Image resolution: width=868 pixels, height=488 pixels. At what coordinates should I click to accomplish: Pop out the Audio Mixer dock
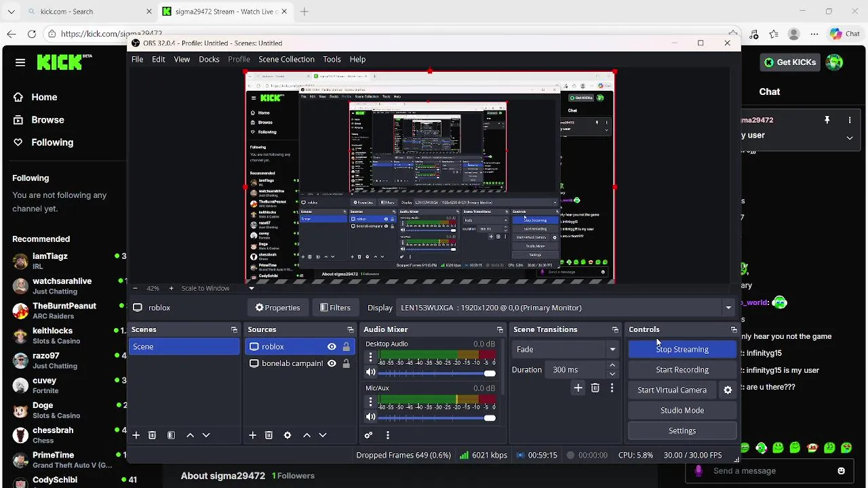coord(500,329)
